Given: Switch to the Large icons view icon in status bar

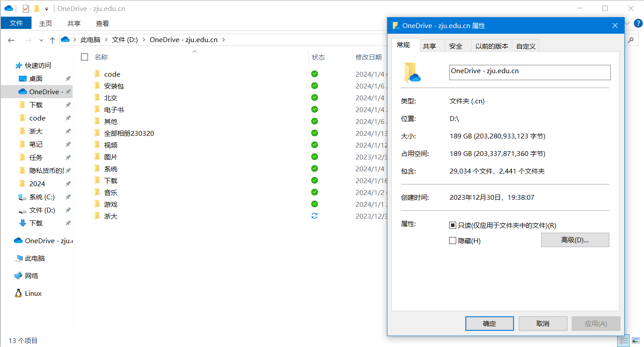Looking at the screenshot, I should 635,340.
